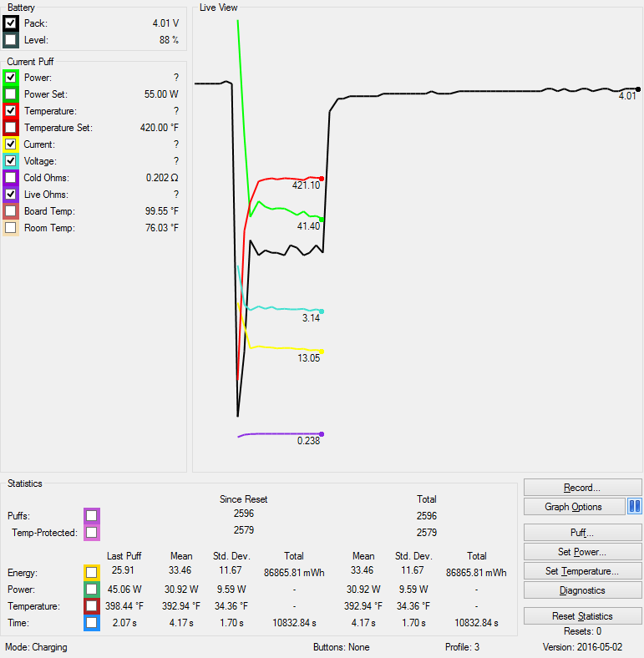Viewport: 644px width, 658px height.
Task: Enable the Power Set checkbox
Action: [x=11, y=94]
